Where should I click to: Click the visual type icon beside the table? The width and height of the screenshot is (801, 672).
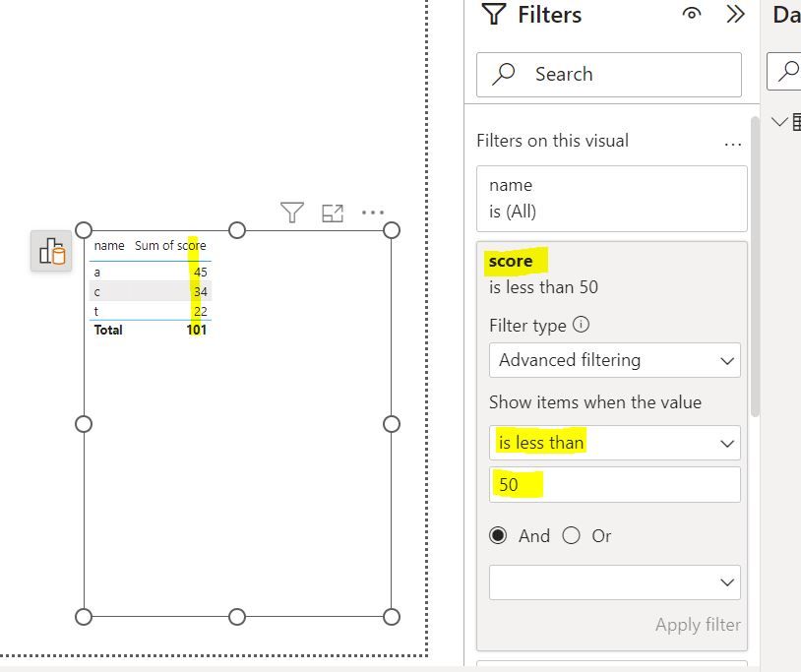pos(51,251)
